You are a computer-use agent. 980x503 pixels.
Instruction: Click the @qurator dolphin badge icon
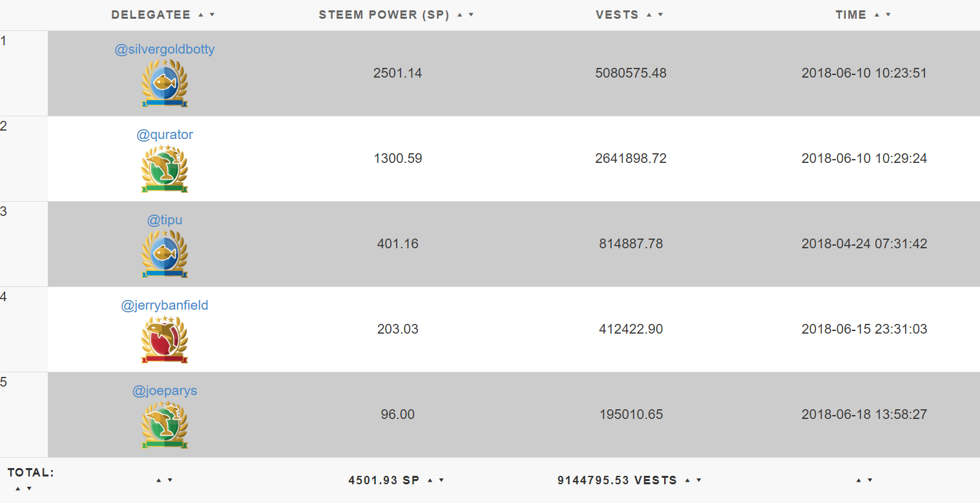(x=165, y=168)
